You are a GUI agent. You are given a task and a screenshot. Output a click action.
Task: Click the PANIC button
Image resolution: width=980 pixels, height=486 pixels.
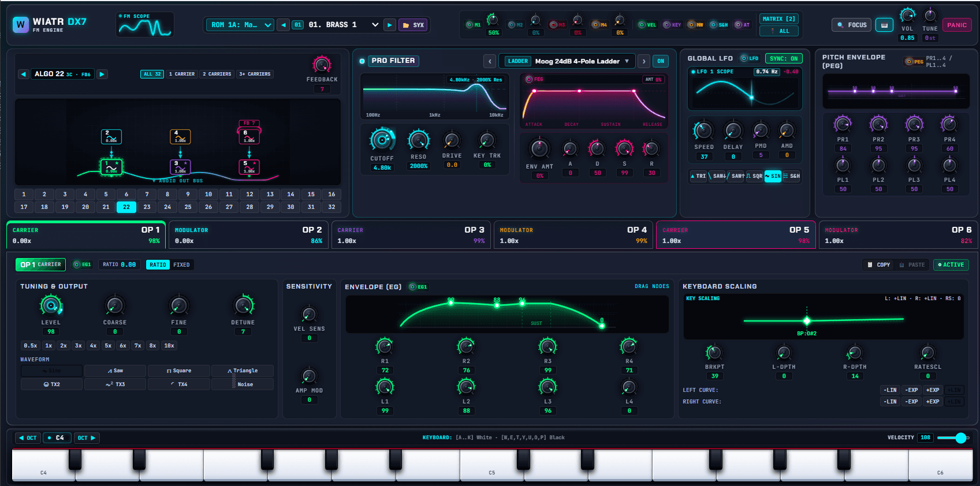(957, 25)
